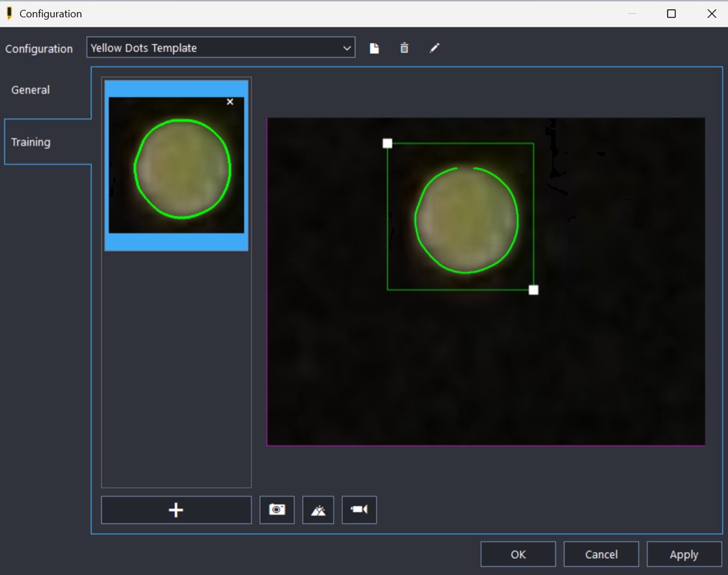Capture a snapshot using the camera icon
728x575 pixels.
277,510
